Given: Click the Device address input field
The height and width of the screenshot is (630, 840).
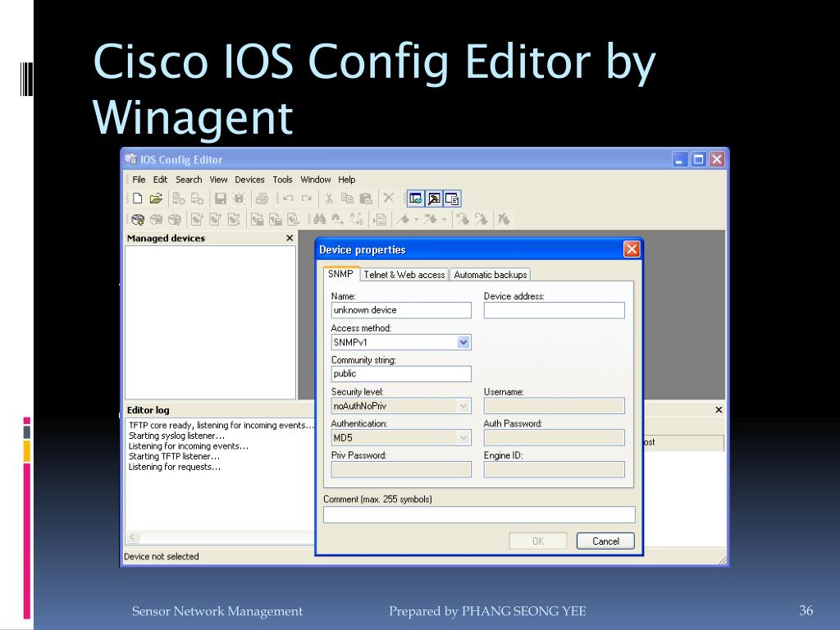Looking at the screenshot, I should tap(554, 310).
